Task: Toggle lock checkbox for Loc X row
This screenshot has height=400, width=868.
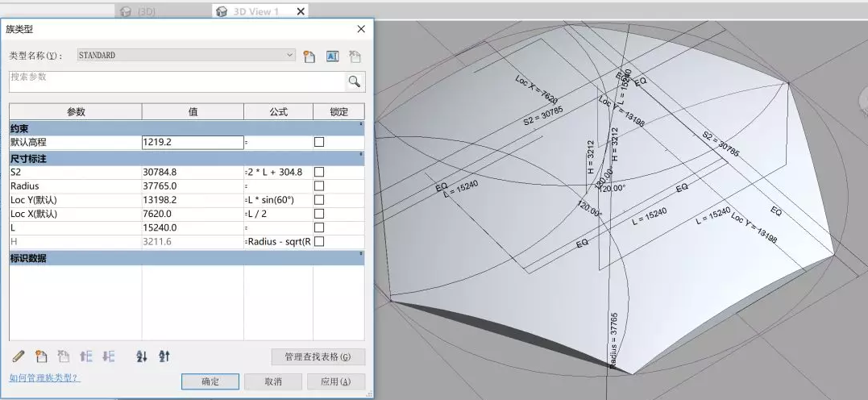Action: (319, 213)
